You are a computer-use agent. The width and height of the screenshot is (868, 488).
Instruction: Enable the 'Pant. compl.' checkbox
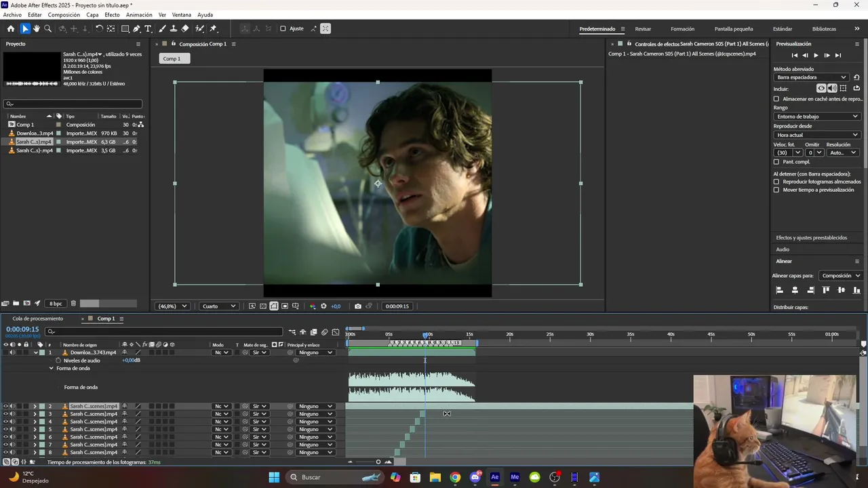coord(776,162)
